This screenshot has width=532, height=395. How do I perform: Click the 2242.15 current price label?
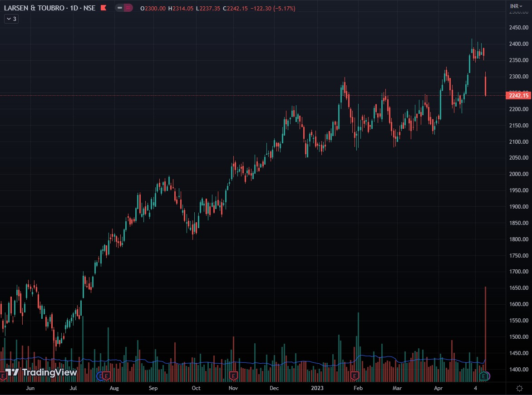tap(518, 95)
